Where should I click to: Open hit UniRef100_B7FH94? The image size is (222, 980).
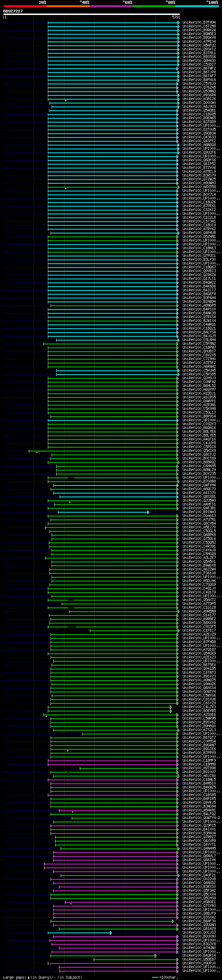pos(199,23)
